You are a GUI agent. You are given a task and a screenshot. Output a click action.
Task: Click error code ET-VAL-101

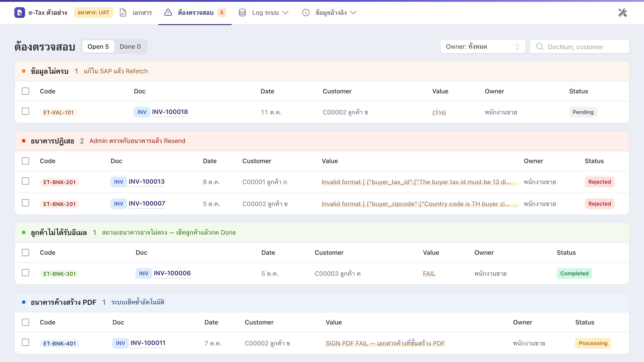point(59,112)
